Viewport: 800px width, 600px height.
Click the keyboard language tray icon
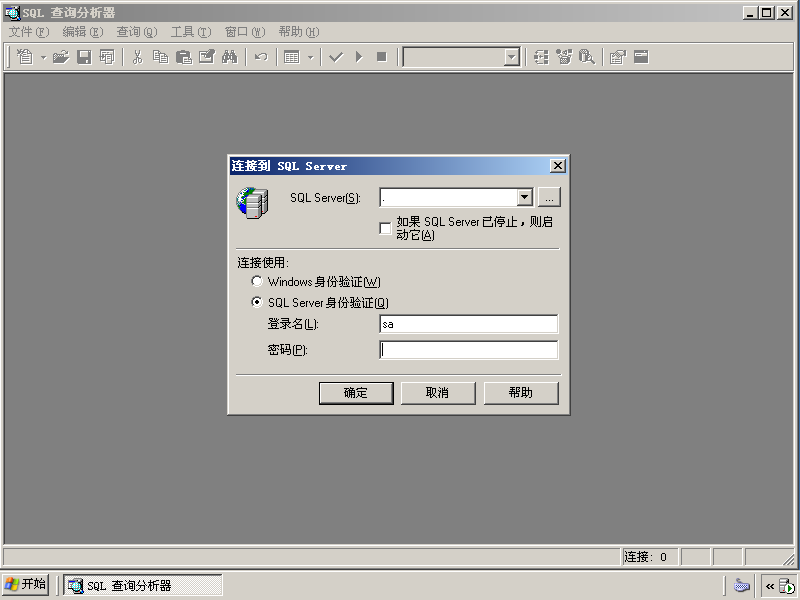tap(741, 585)
